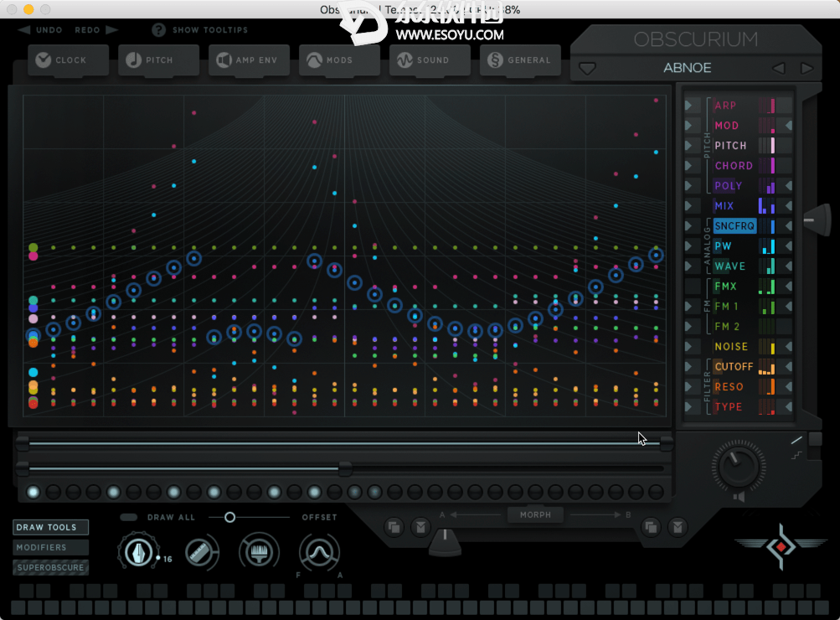Screen dimensions: 840x620
Task: Click the morph crossfader handle
Action: click(x=445, y=541)
